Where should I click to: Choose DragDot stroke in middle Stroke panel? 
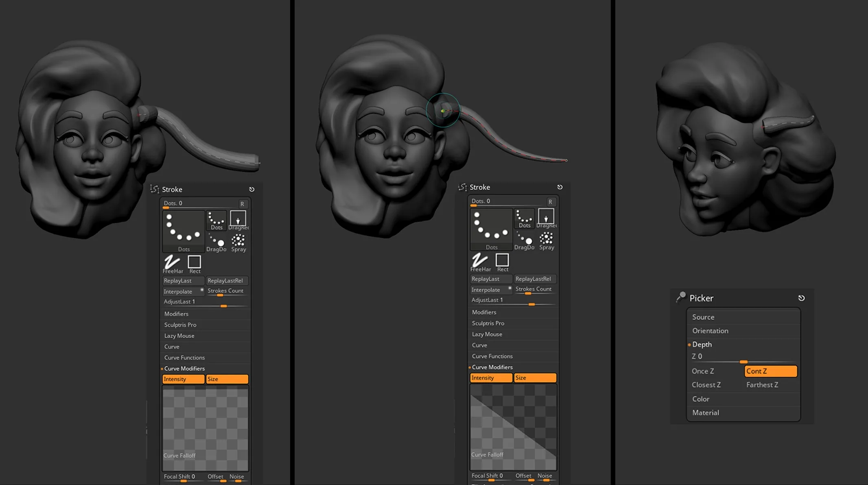[525, 240]
